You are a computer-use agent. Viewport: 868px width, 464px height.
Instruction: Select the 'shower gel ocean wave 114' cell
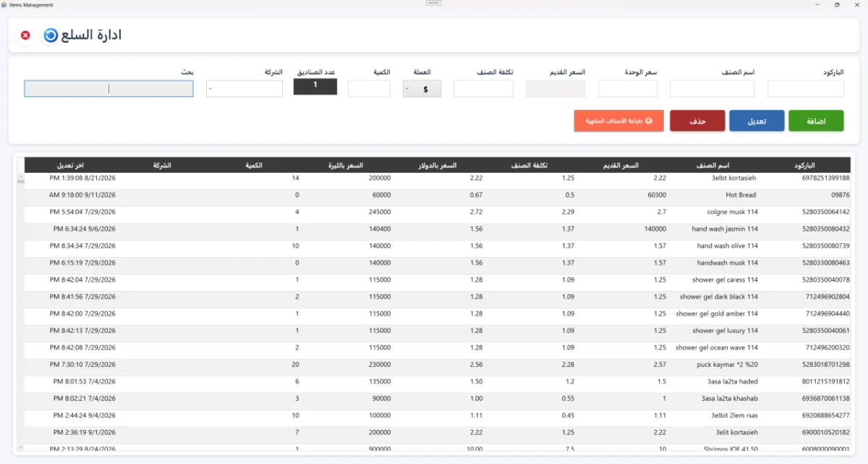pyautogui.click(x=717, y=347)
